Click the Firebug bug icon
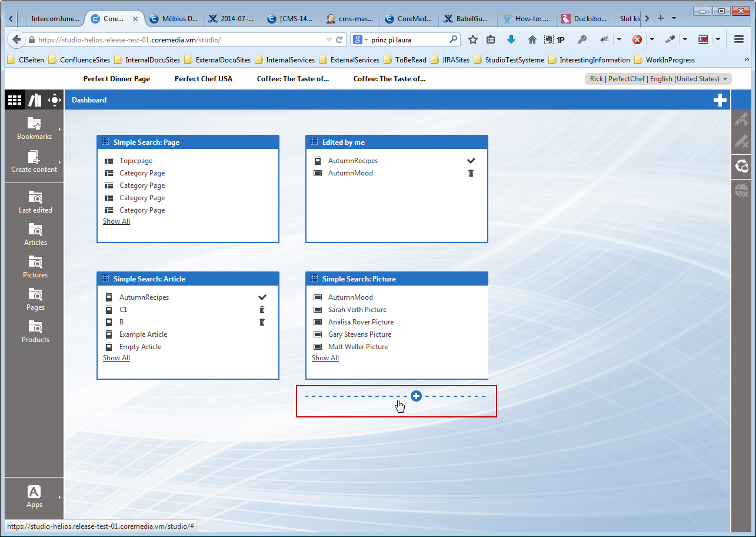The image size is (756, 537). [x=604, y=39]
